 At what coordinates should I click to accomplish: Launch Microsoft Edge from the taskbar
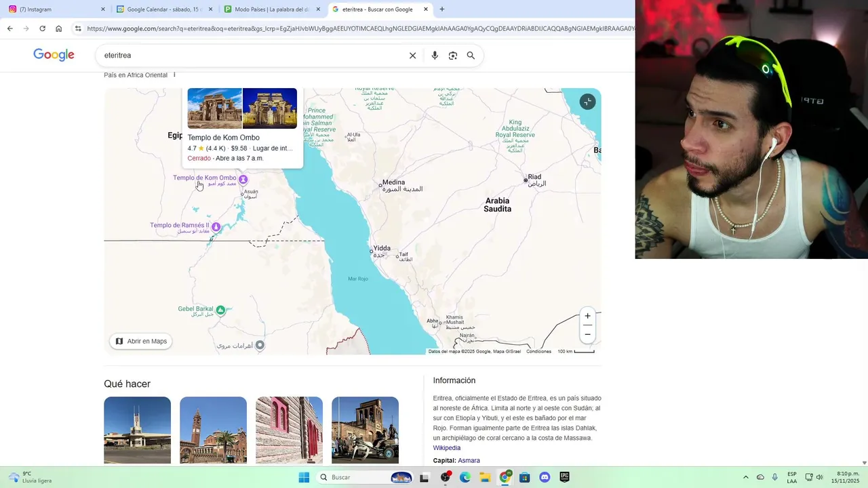pos(465,477)
